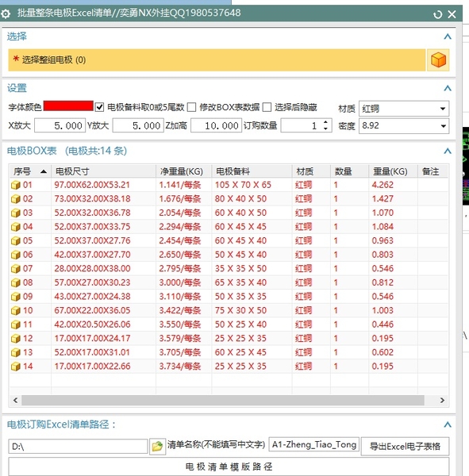Click weight value 4.262
The height and width of the screenshot is (476, 469).
tap(383, 185)
